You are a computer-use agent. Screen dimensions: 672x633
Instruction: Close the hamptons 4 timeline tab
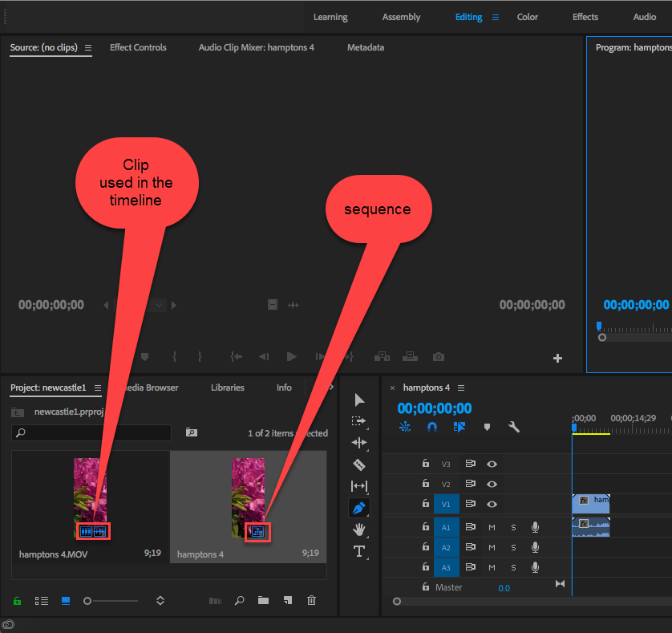pos(392,388)
